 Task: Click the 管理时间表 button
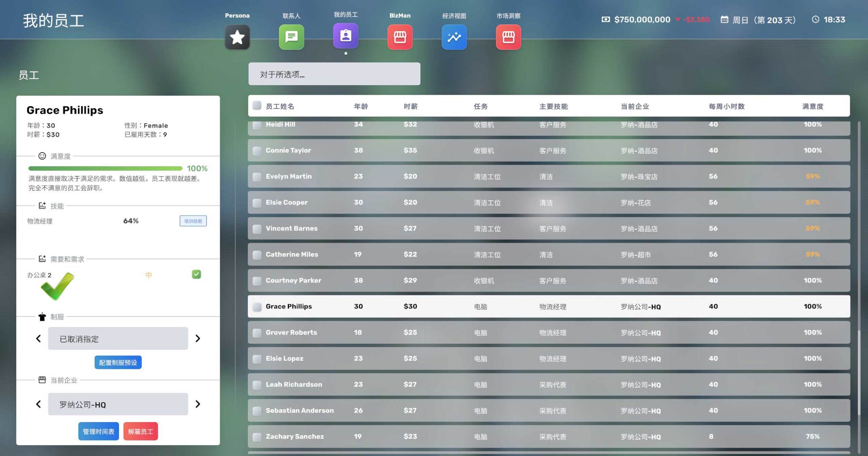click(99, 431)
